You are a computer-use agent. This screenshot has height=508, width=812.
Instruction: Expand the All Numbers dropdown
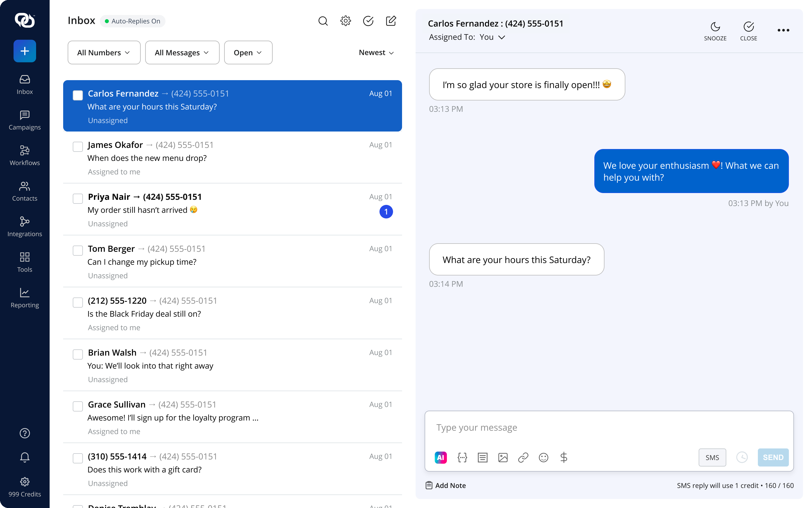(x=104, y=52)
